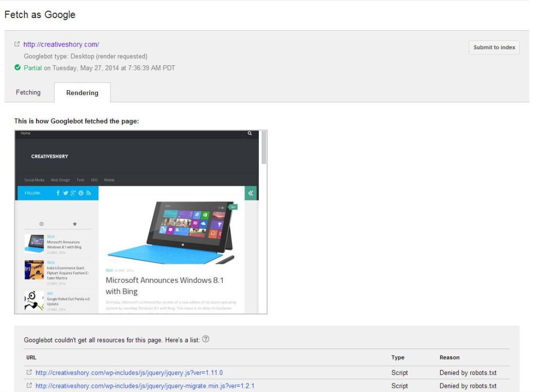The width and height of the screenshot is (543, 392).
Task: Click the Pinterest icon in Follow bar
Action: click(x=81, y=193)
